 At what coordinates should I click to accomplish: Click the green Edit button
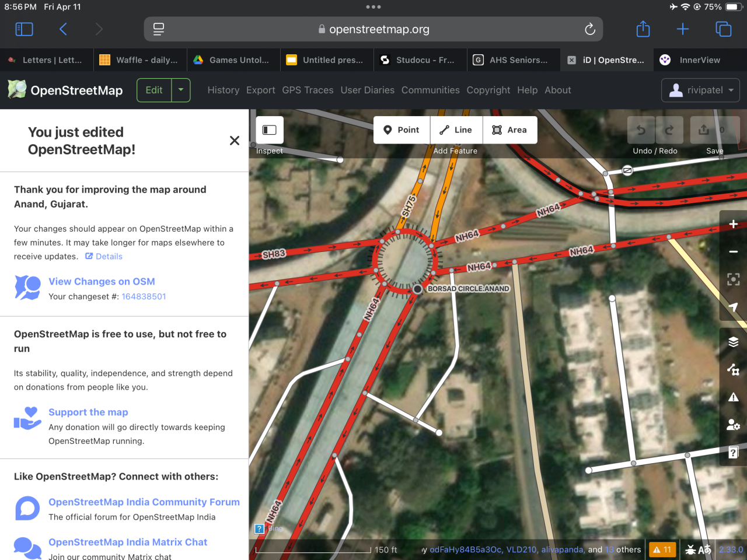point(154,90)
